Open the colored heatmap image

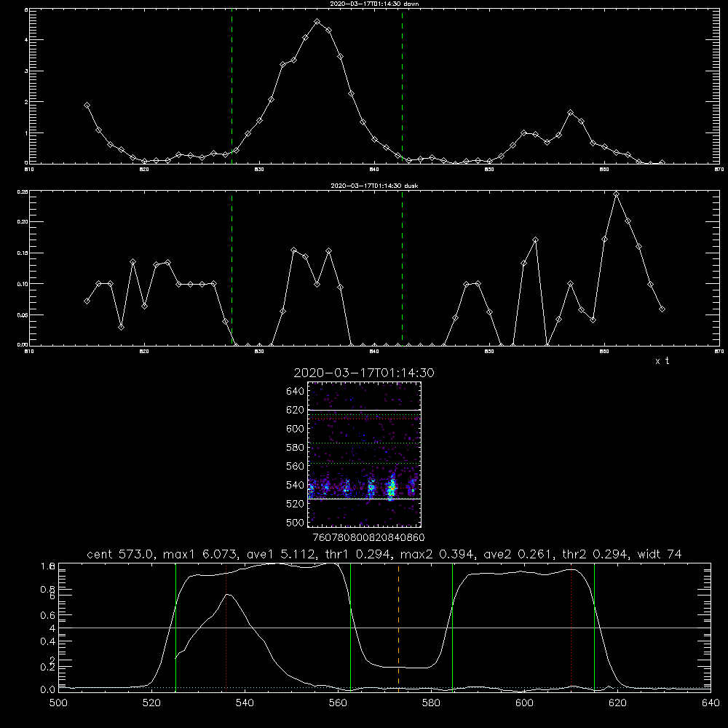coord(365,454)
